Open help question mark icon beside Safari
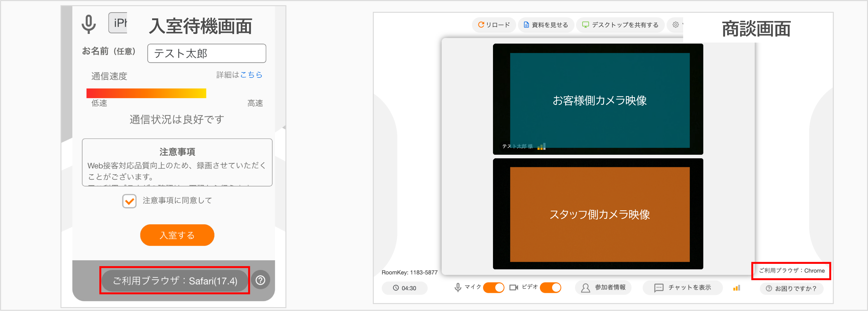This screenshot has height=311, width=868. [x=260, y=280]
